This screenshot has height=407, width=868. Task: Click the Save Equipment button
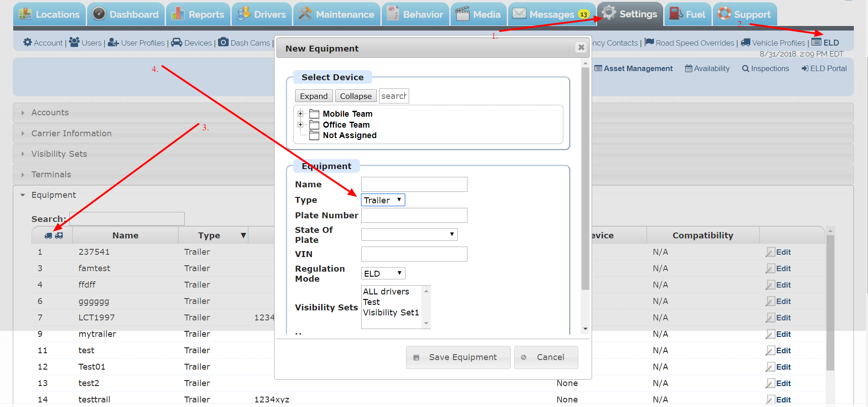(x=458, y=357)
